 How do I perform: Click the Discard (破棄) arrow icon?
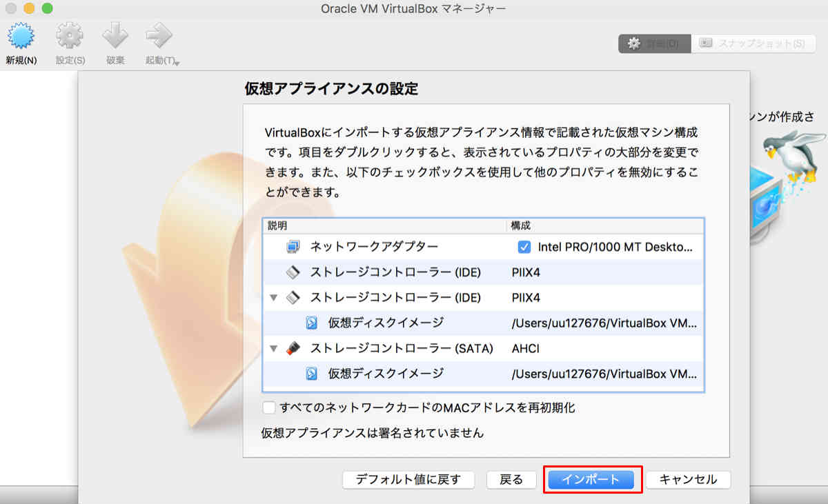pos(115,37)
